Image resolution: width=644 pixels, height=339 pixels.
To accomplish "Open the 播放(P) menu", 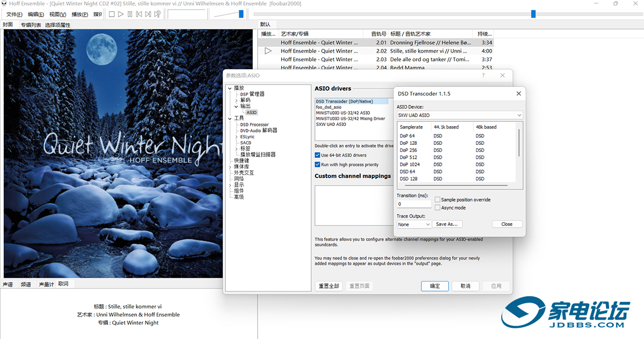I will click(x=79, y=14).
